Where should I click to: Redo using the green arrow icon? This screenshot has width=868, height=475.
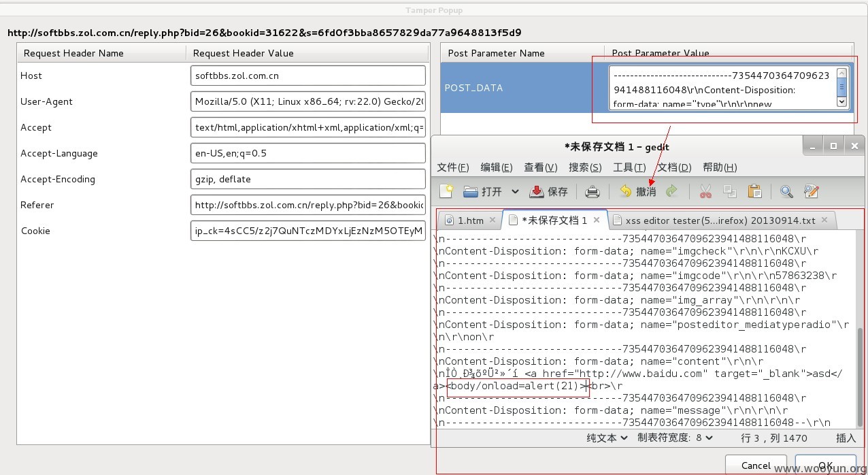point(672,192)
